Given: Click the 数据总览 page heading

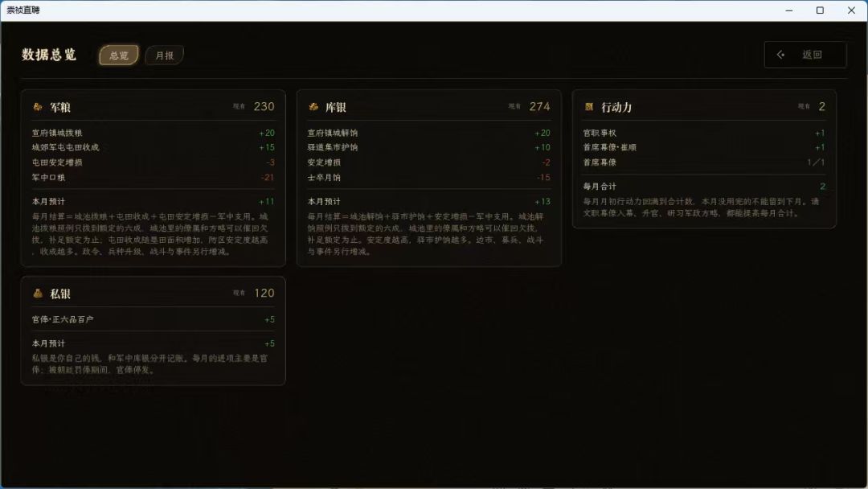Looking at the screenshot, I should tap(49, 55).
